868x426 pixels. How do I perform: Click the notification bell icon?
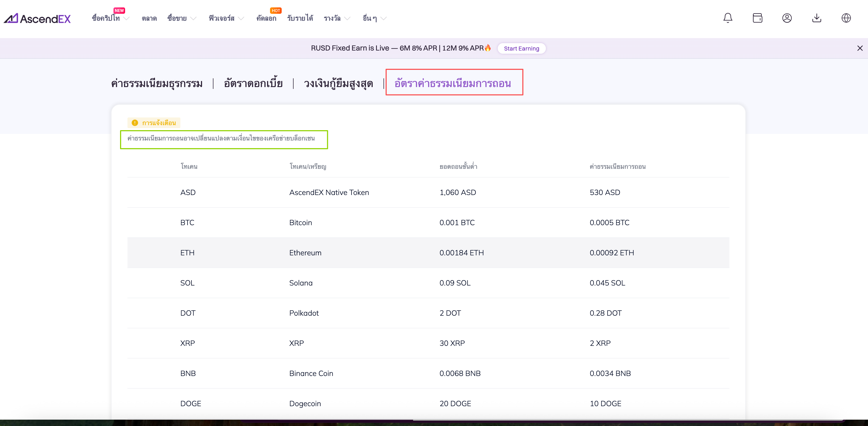click(x=728, y=18)
